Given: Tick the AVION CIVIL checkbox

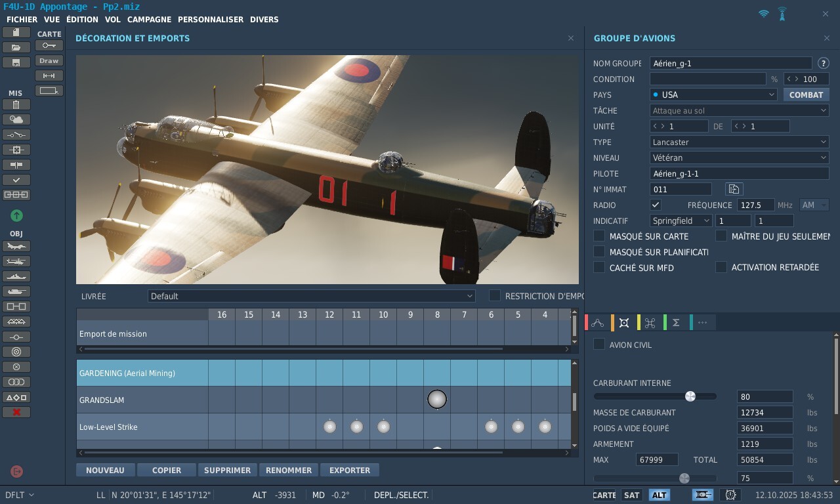Looking at the screenshot, I should [x=599, y=345].
